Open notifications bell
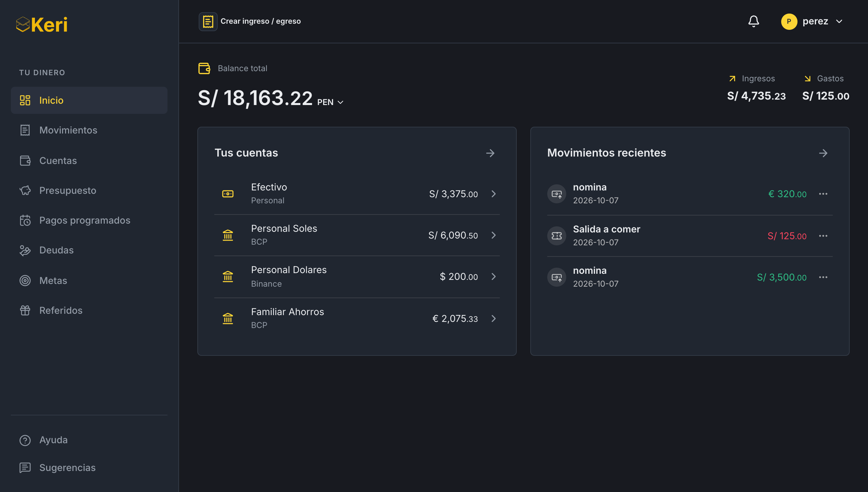This screenshot has width=868, height=492. tap(753, 21)
